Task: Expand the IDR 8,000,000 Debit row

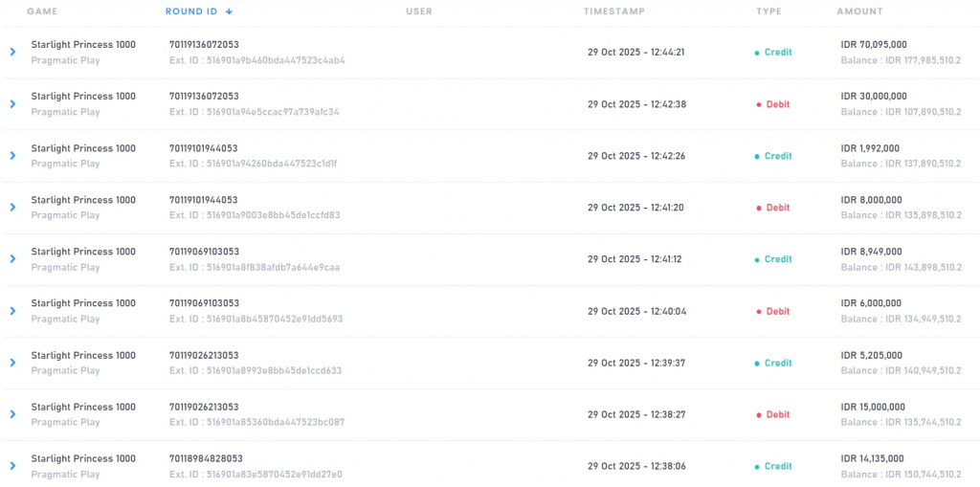Action: coord(12,207)
